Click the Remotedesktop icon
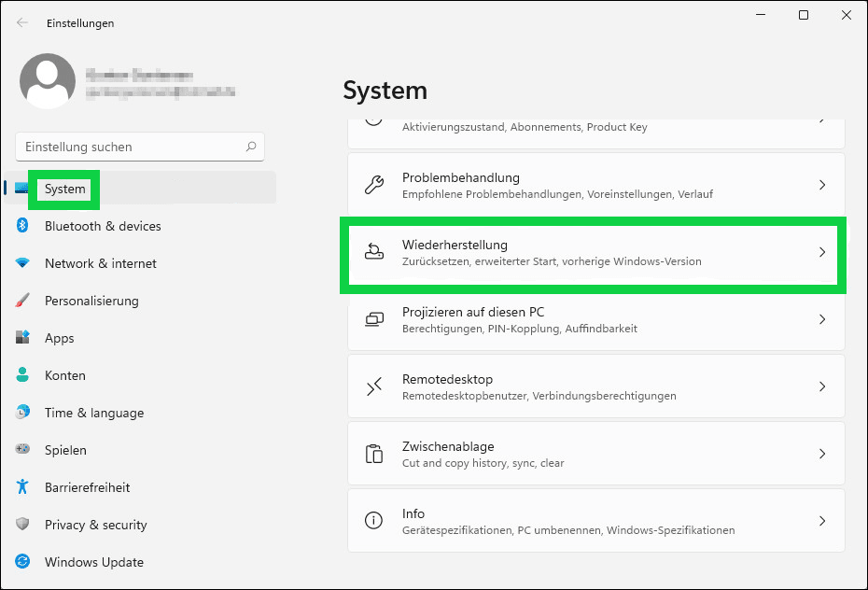This screenshot has height=590, width=868. click(x=374, y=386)
